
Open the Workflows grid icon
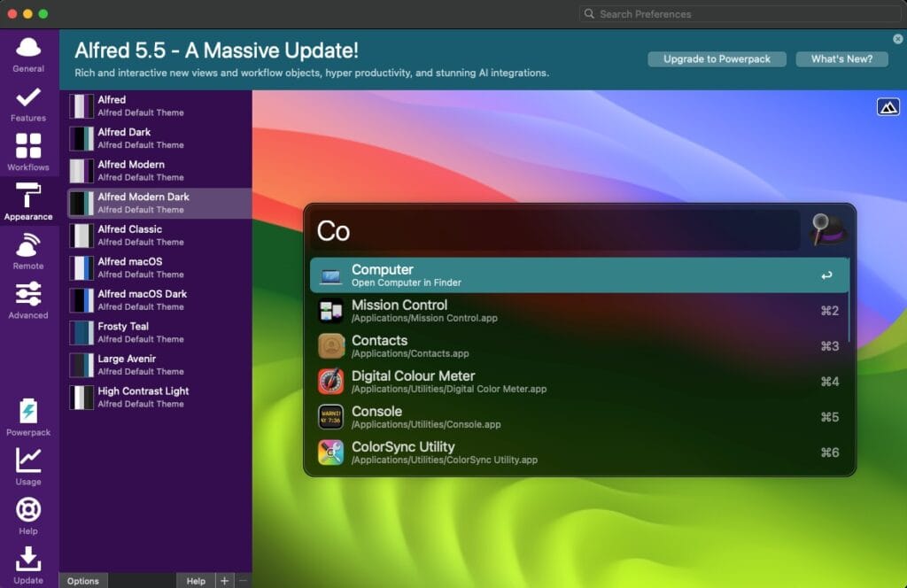(28, 148)
